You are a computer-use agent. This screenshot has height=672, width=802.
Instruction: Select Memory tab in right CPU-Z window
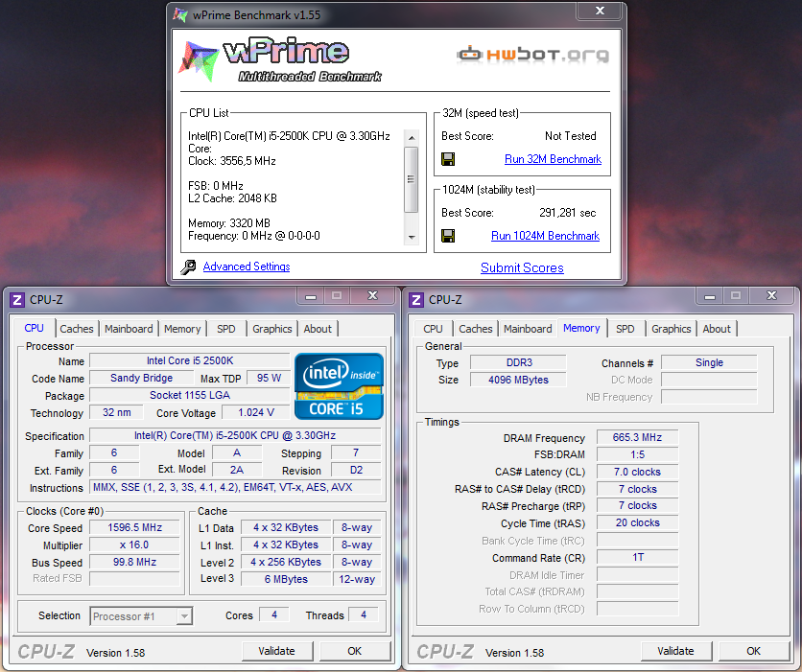[x=581, y=328]
